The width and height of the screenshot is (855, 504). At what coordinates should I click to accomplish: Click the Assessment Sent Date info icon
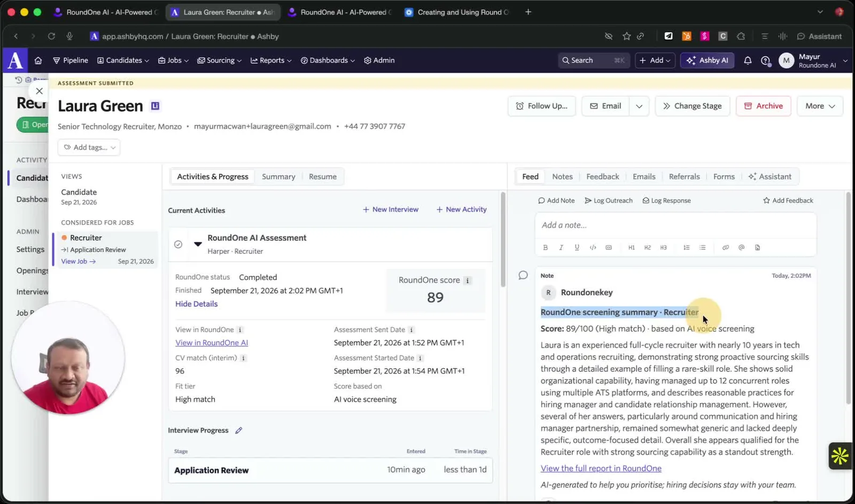point(411,330)
